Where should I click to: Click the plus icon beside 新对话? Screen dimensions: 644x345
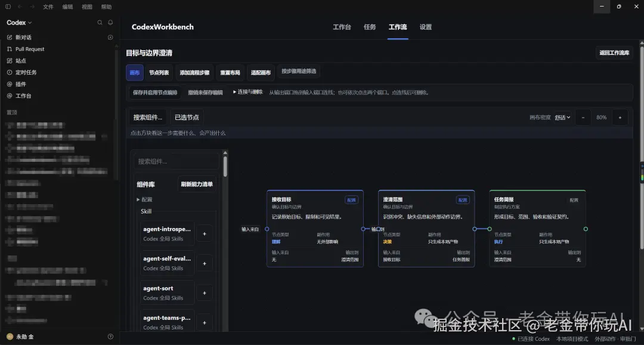[x=110, y=38]
